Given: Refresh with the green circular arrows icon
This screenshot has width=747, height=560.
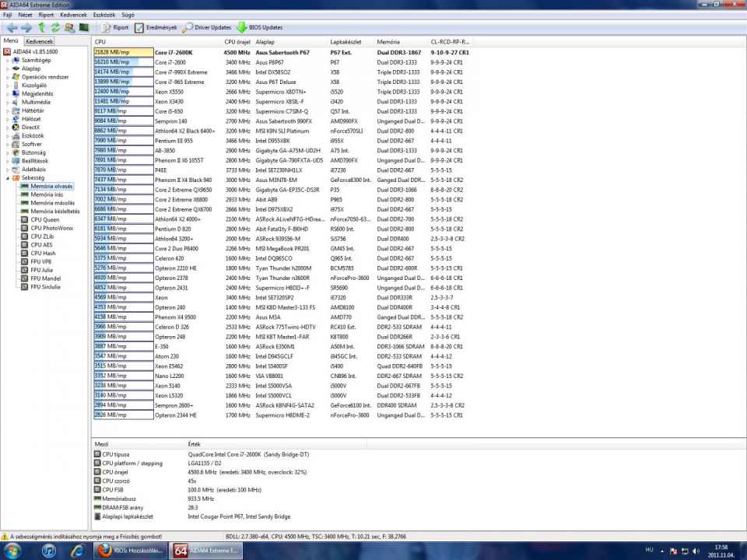Looking at the screenshot, I should (x=55, y=28).
